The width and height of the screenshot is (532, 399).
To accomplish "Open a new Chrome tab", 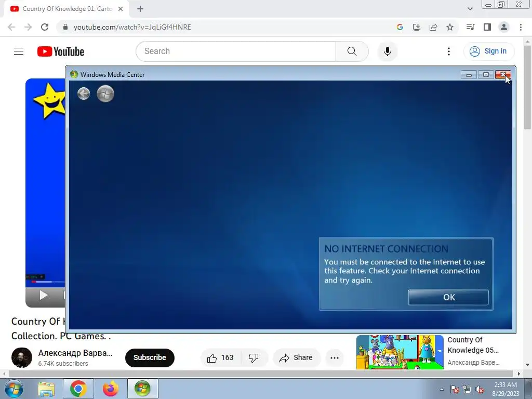I will (x=140, y=9).
